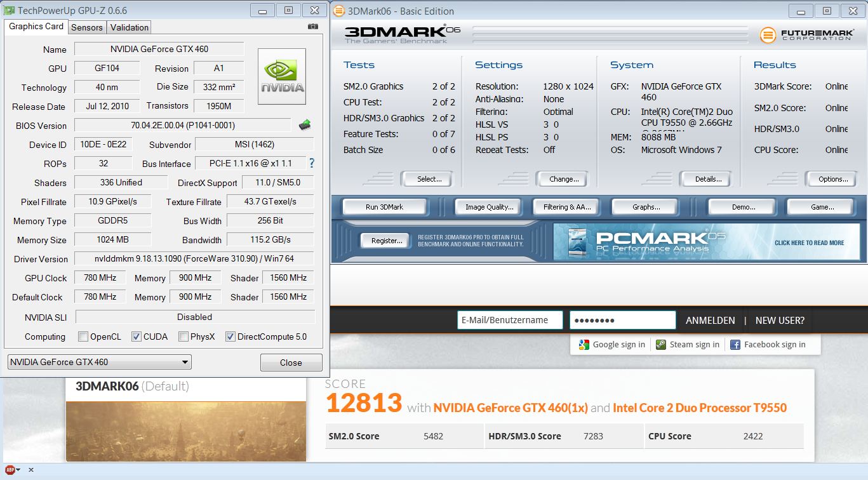Enable the PhysX checkbox

[x=183, y=337]
